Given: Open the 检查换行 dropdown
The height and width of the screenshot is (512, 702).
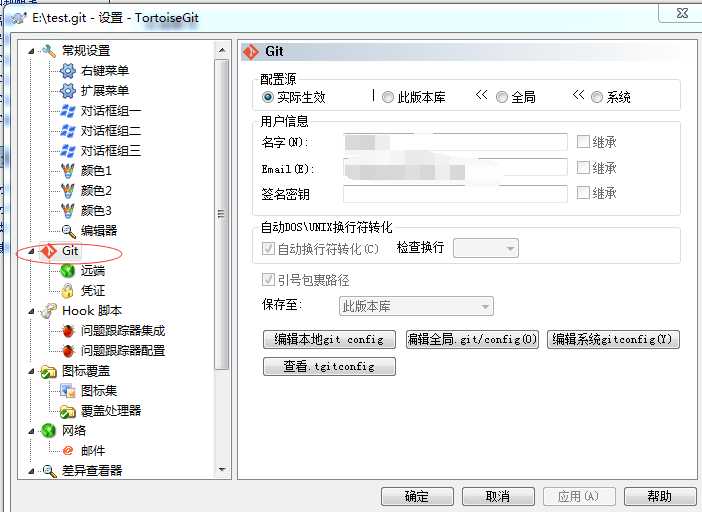Looking at the screenshot, I should 486,248.
